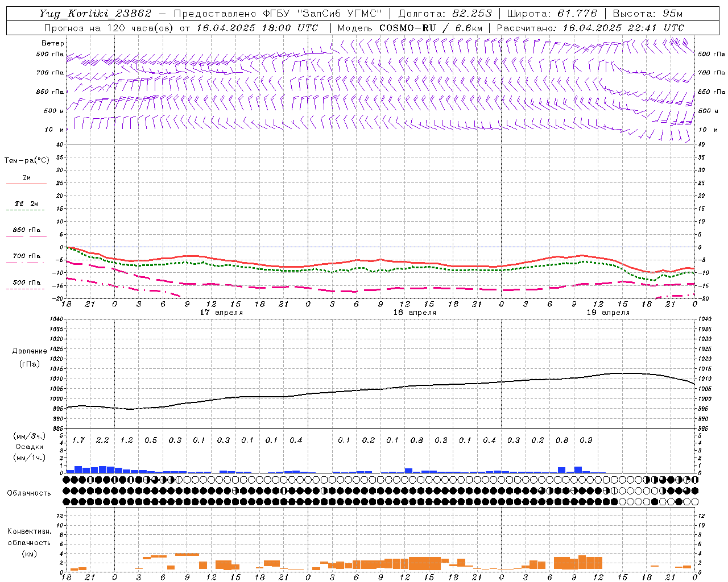Click the 2.2 precipitation value
The width and height of the screenshot is (728, 582).
pos(102,440)
